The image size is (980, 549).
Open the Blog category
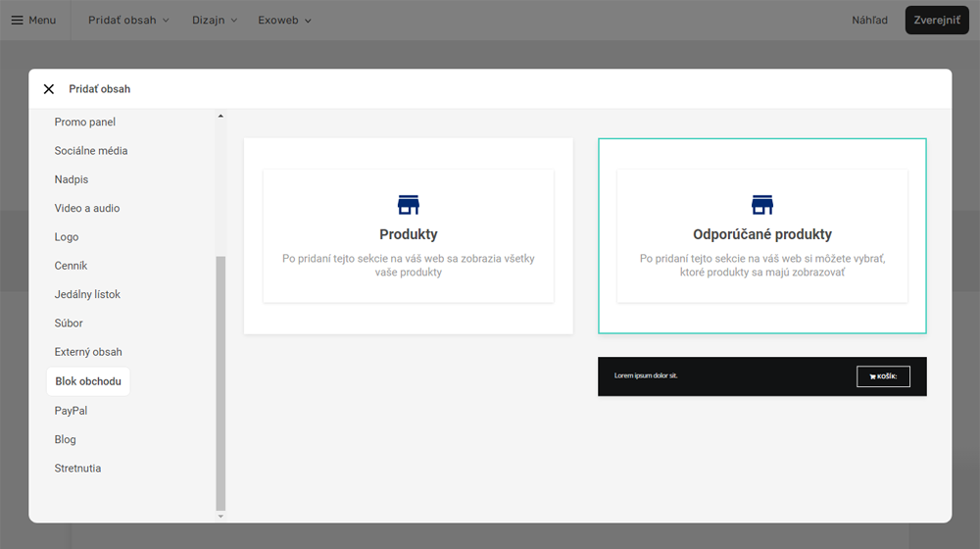(65, 439)
